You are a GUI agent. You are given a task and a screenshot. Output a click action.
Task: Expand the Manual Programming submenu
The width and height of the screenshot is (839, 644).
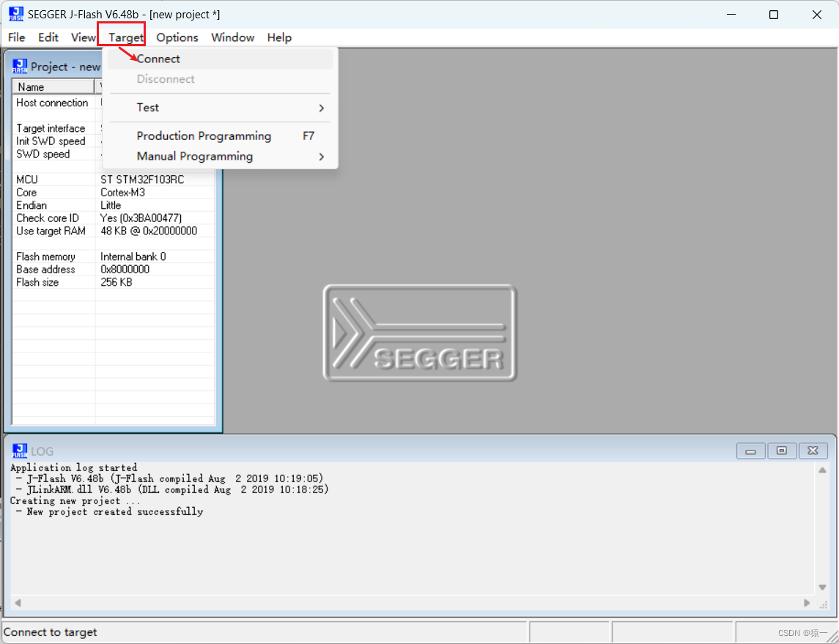pos(194,156)
